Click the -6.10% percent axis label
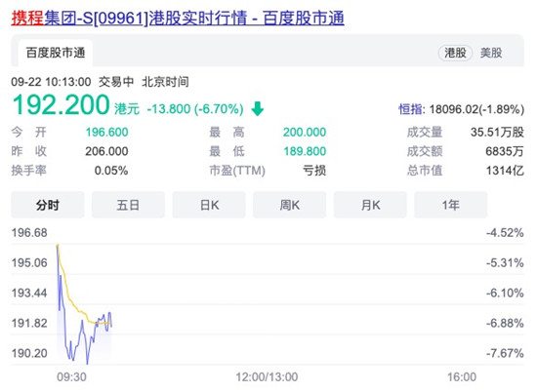This screenshot has height=392, width=537. click(505, 294)
